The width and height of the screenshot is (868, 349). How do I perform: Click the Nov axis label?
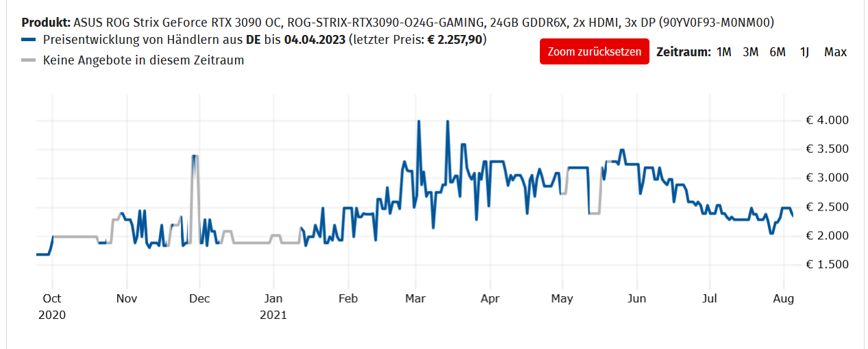(126, 299)
